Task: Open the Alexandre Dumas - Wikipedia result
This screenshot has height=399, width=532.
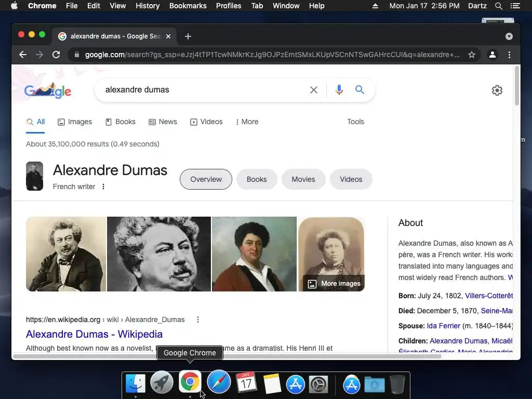Action: (x=94, y=334)
